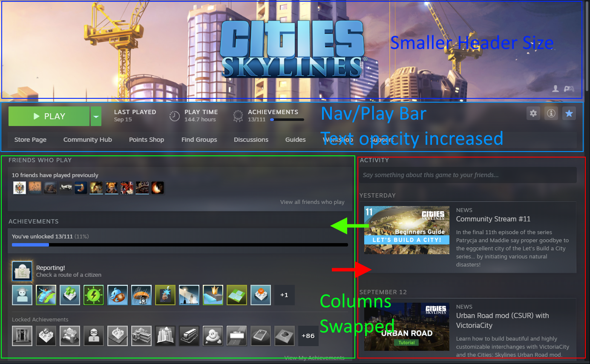The width and height of the screenshot is (590, 364).
Task: Select the locked glasses man achievement
Action: (94, 336)
